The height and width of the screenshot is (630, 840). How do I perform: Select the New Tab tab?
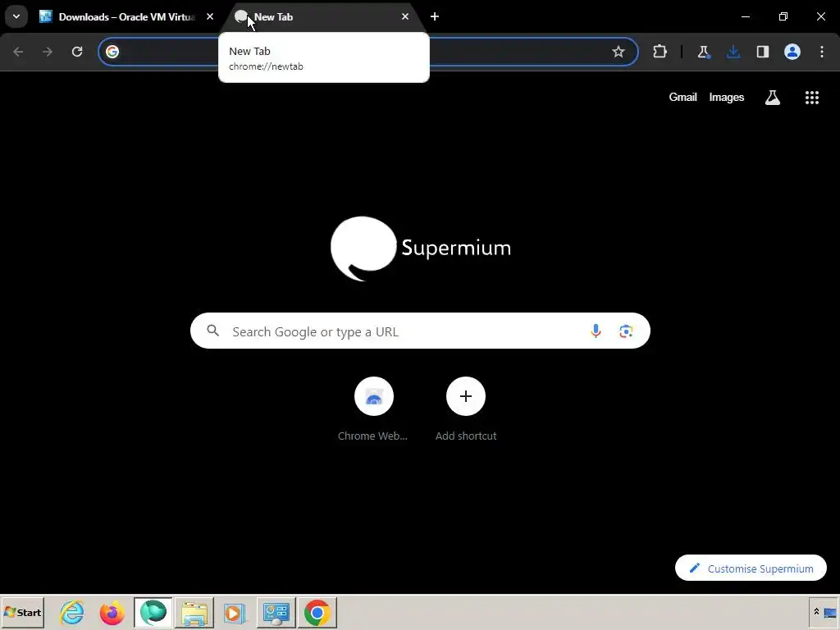323,16
